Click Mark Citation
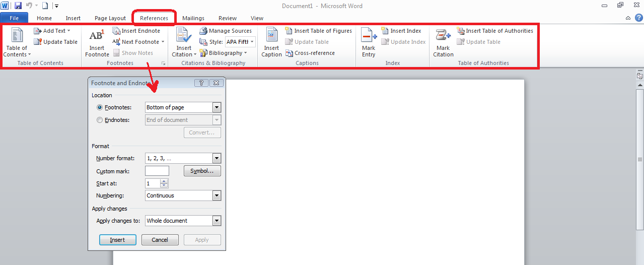This screenshot has width=644, height=265. (x=443, y=42)
